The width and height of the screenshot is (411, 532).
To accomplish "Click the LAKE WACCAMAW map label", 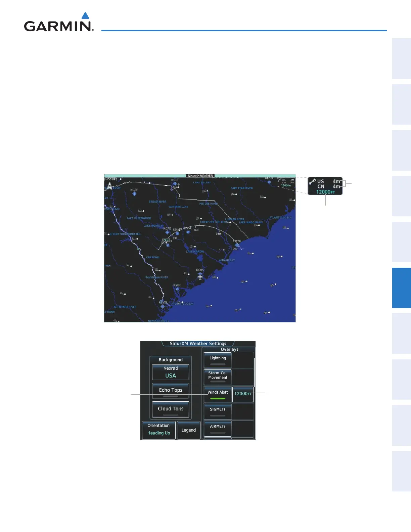I will pyautogui.click(x=251, y=222).
